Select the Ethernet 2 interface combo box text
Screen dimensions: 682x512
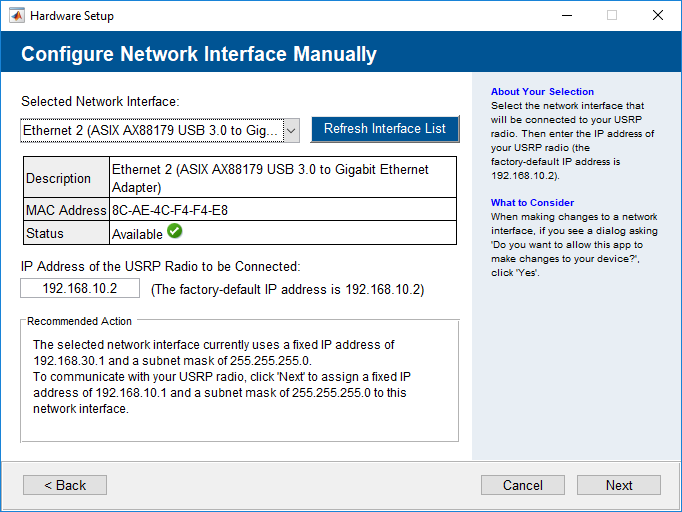point(151,130)
